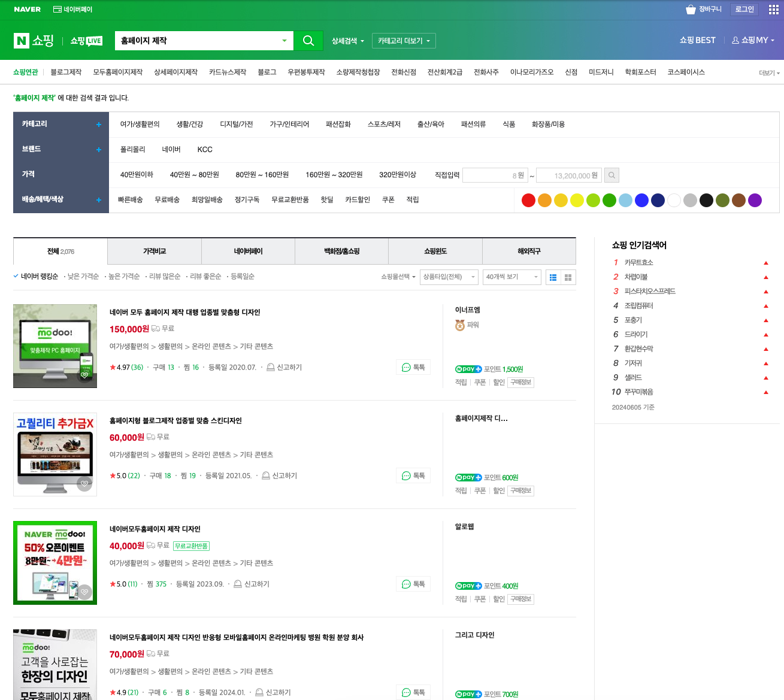Report the 60,000원 listing via 신고하기
The height and width of the screenshot is (700, 784).
coord(280,476)
